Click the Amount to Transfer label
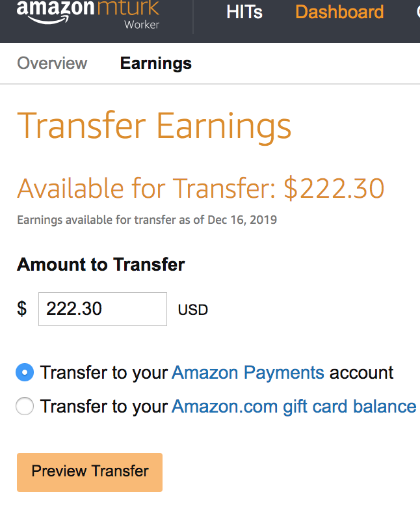Image resolution: width=420 pixels, height=505 pixels. coord(101,265)
